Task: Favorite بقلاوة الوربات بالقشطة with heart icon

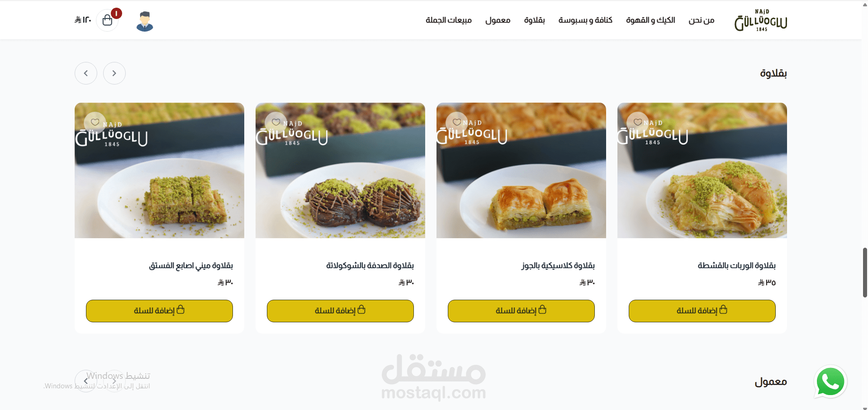Action: (x=638, y=123)
